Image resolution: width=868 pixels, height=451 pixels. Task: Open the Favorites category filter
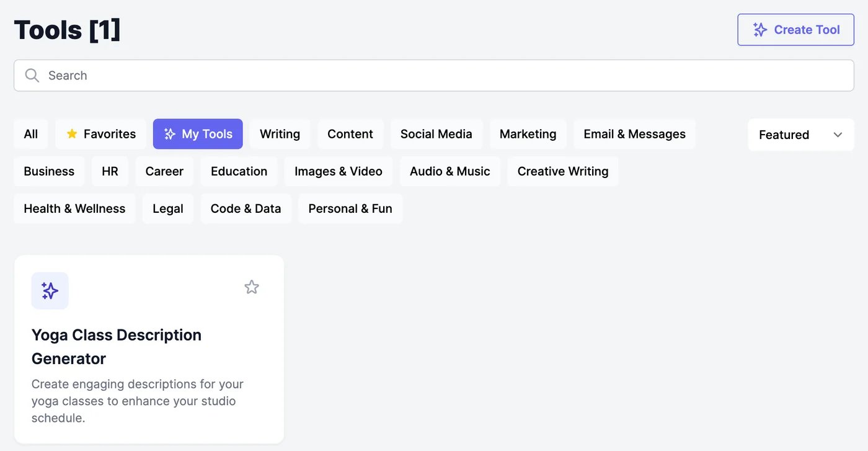pyautogui.click(x=100, y=134)
